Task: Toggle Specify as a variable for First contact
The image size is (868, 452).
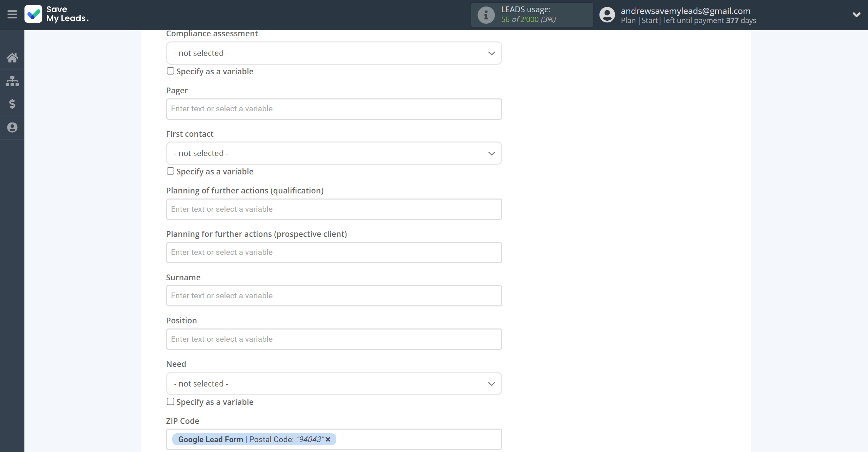Action: point(170,171)
